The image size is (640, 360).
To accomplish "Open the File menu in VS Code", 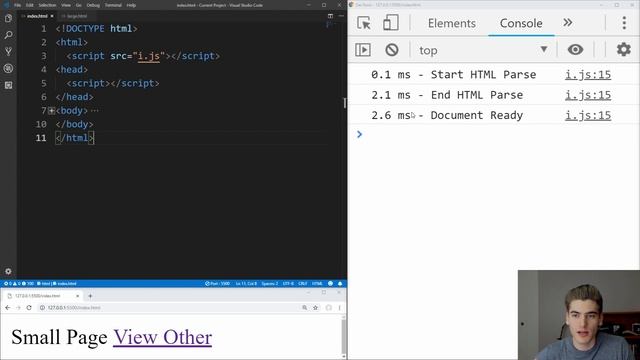I will [18, 5].
